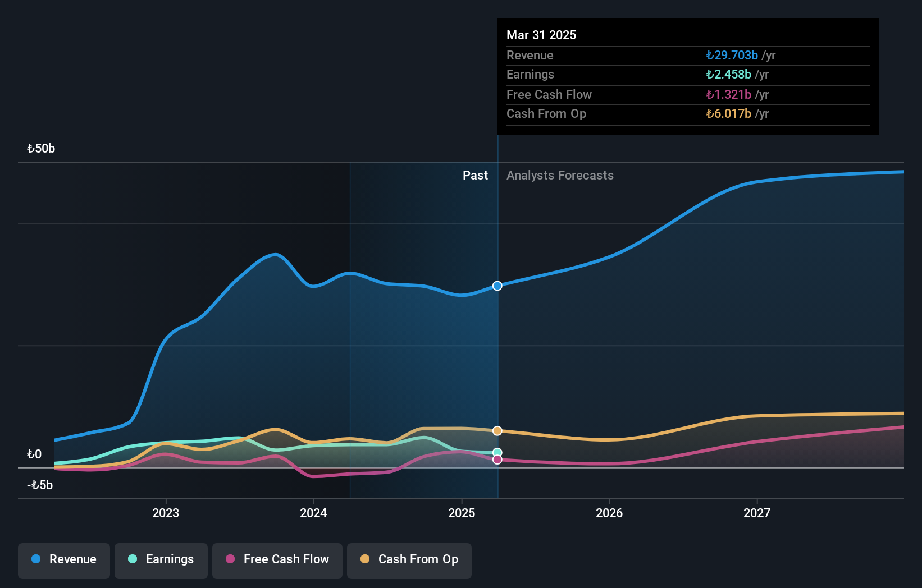Click the ₺50b y-axis label

point(41,149)
